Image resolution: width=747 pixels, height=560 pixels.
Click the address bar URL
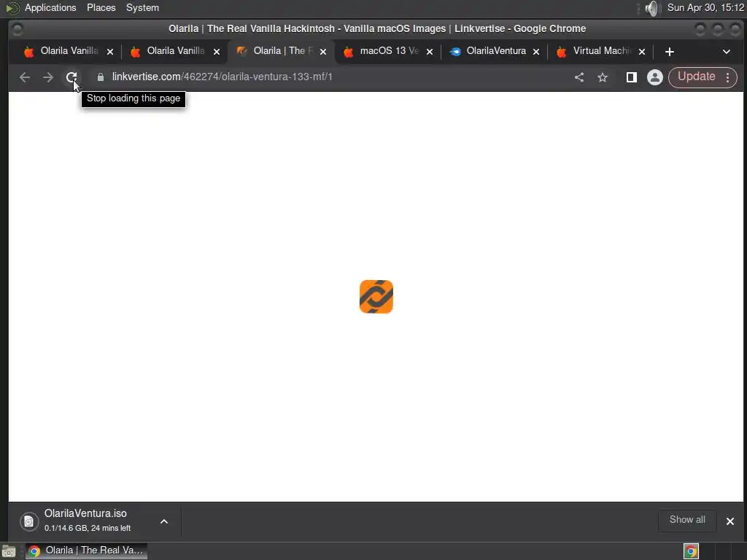click(222, 77)
